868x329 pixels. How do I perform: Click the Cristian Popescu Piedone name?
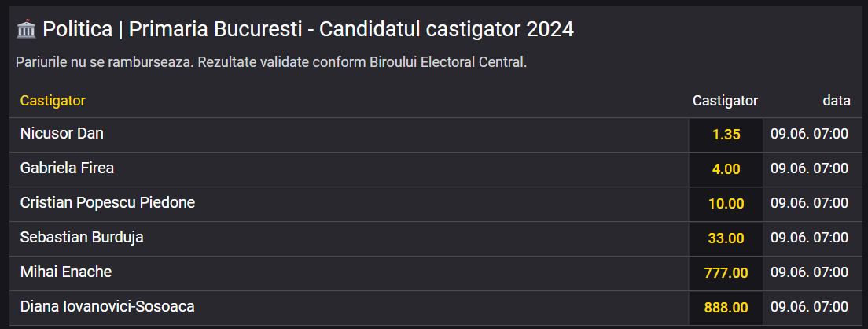pos(108,203)
